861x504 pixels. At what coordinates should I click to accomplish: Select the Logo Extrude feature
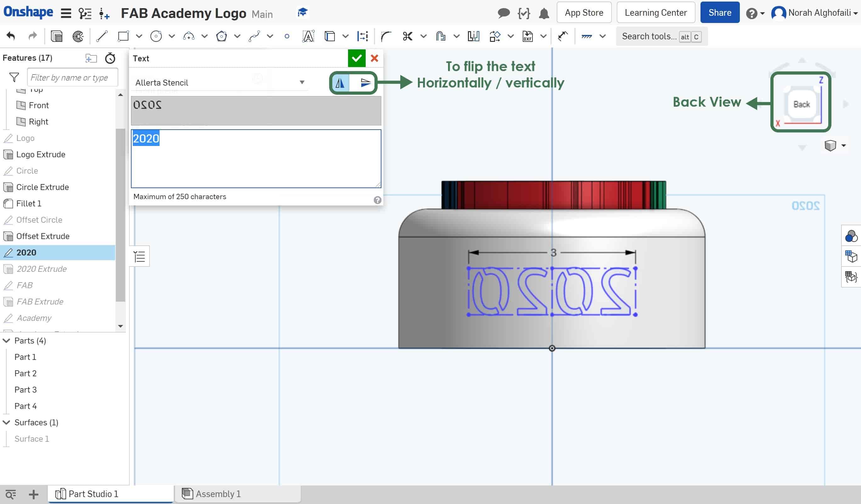pyautogui.click(x=41, y=154)
